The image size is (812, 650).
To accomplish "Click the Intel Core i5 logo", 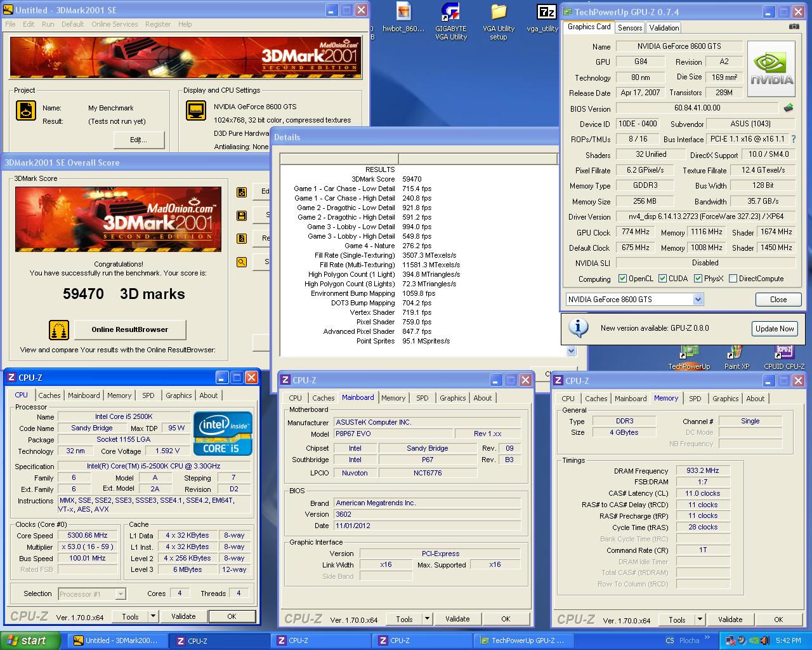I will 223,434.
